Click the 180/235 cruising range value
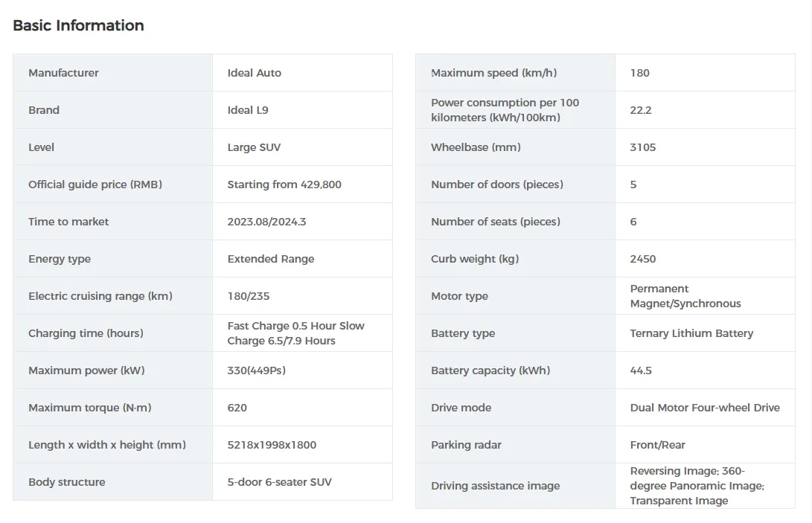The width and height of the screenshot is (812, 523). click(x=249, y=296)
